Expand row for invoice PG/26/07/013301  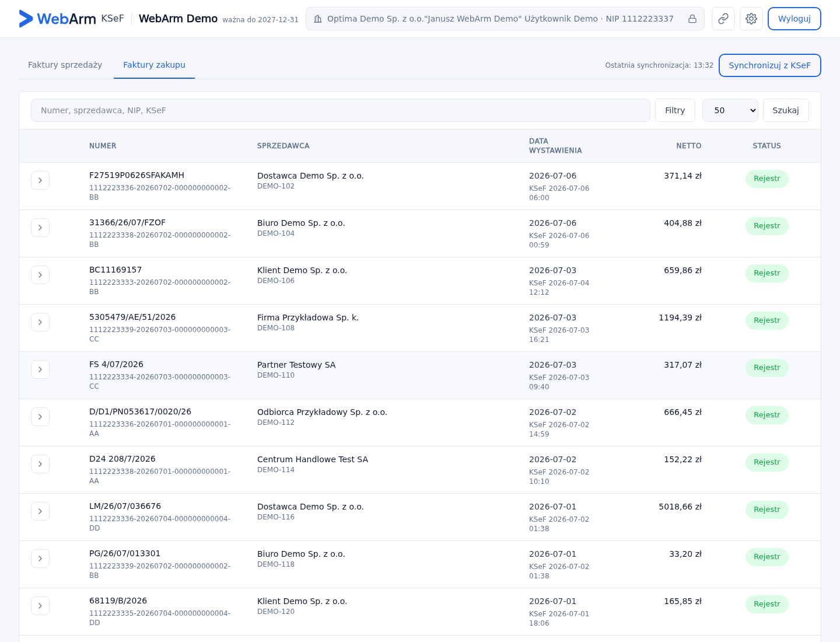pyautogui.click(x=40, y=559)
